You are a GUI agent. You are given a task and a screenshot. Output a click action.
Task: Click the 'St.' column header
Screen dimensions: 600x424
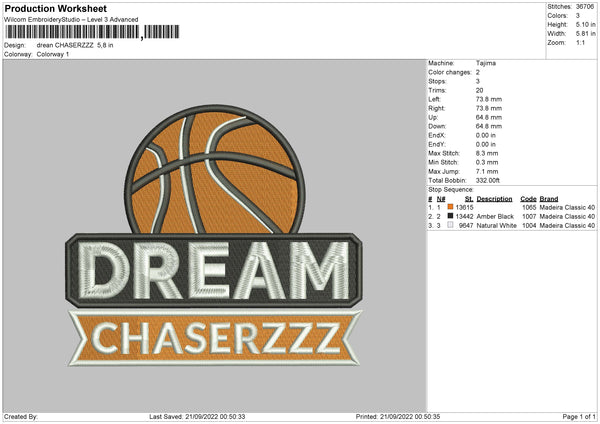[469, 199]
